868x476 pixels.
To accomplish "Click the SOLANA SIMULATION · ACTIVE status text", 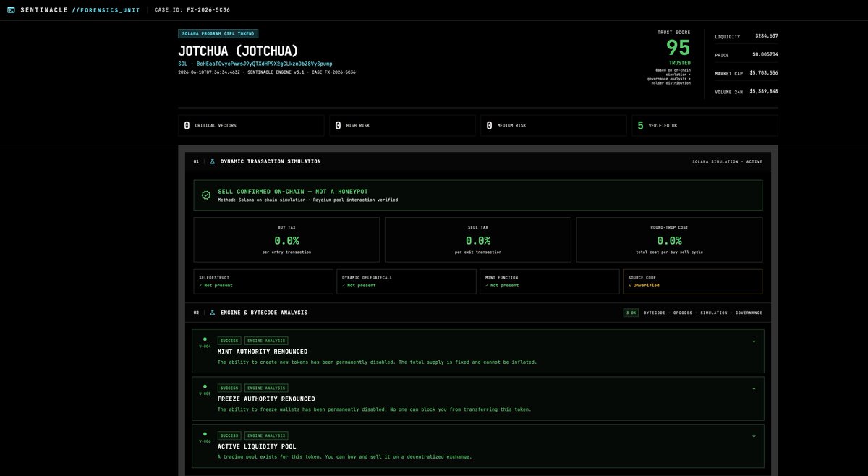I will (727, 161).
